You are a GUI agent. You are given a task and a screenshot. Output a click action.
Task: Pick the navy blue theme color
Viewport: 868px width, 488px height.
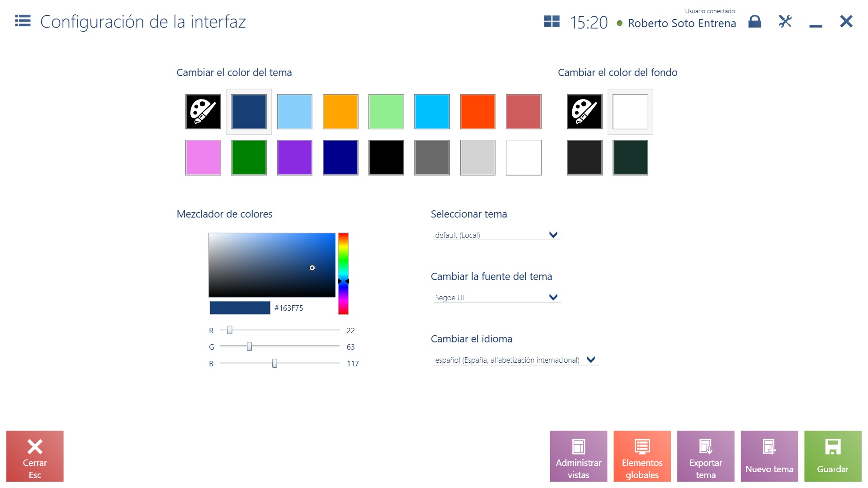[x=340, y=157]
